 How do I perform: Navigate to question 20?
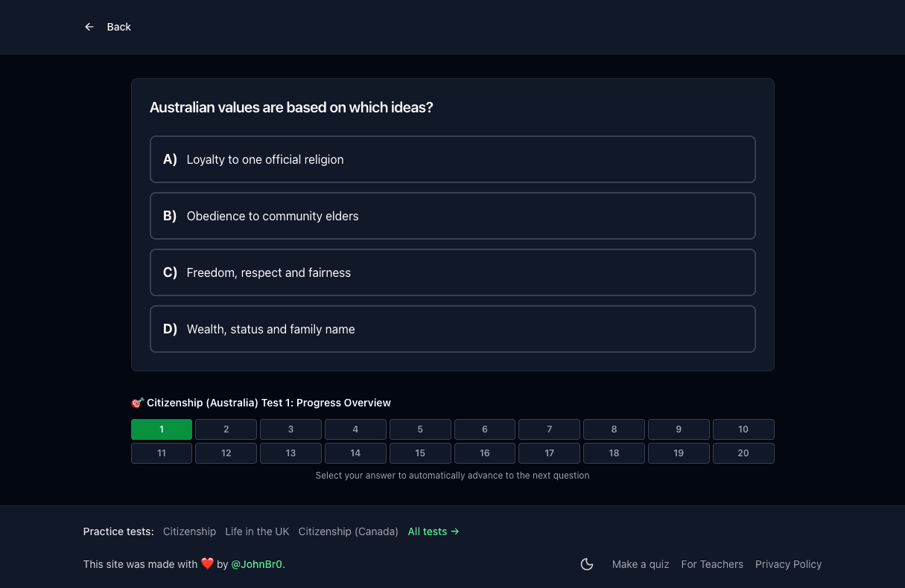tap(743, 453)
